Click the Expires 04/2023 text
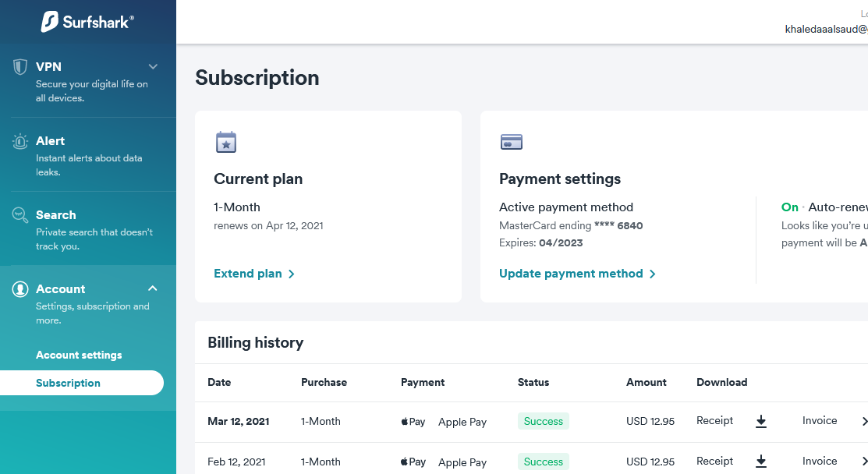Screen dimensions: 868x474 540,242
